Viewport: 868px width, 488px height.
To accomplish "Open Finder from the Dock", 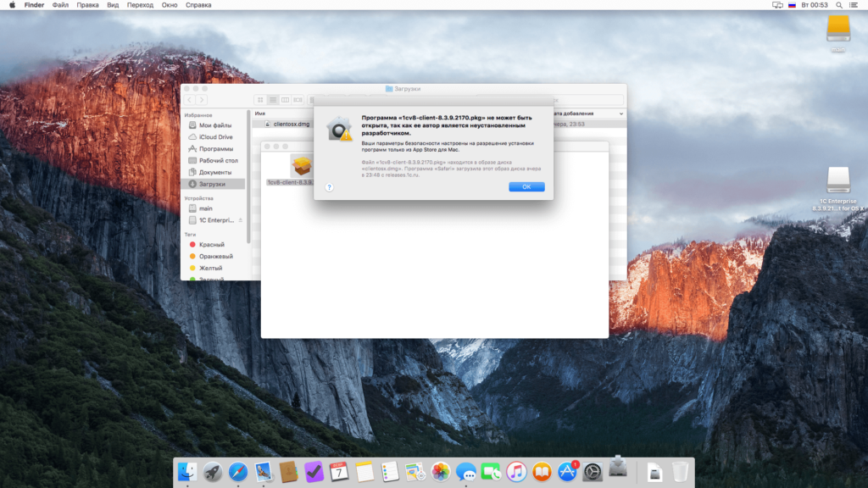I will click(187, 472).
